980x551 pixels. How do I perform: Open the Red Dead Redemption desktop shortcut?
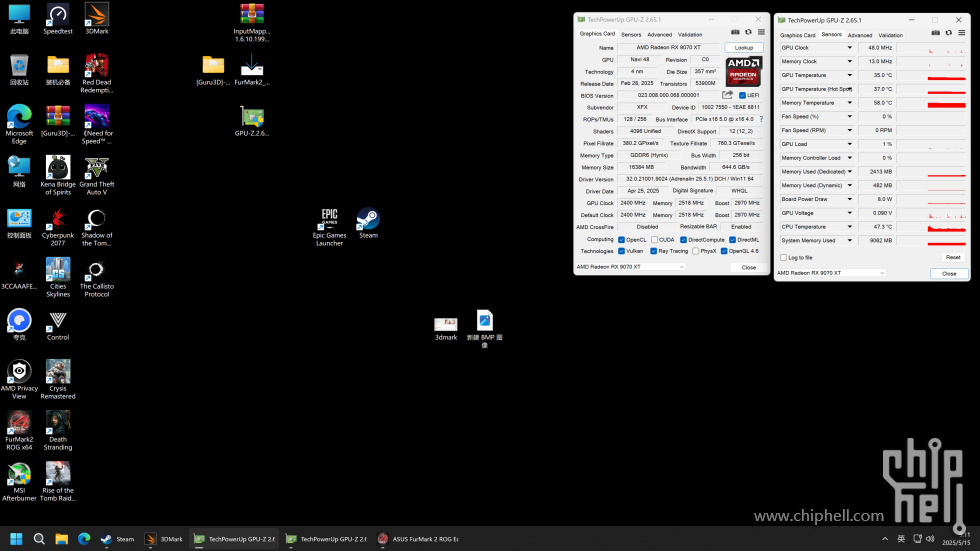point(97,73)
